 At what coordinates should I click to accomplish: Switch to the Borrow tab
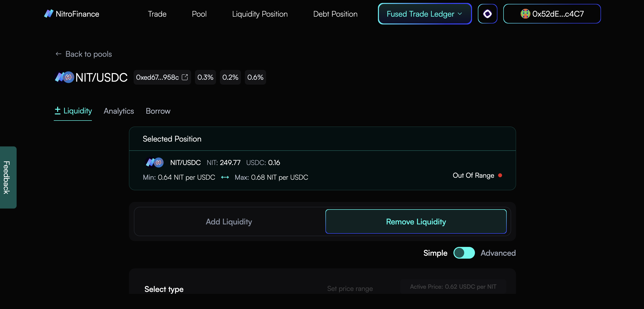click(158, 111)
